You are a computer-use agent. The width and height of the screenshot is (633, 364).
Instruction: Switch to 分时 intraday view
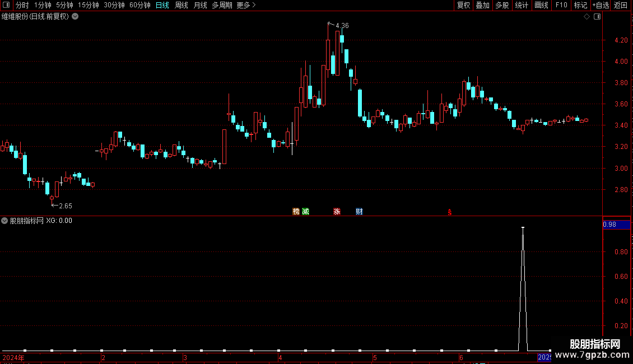click(22, 5)
